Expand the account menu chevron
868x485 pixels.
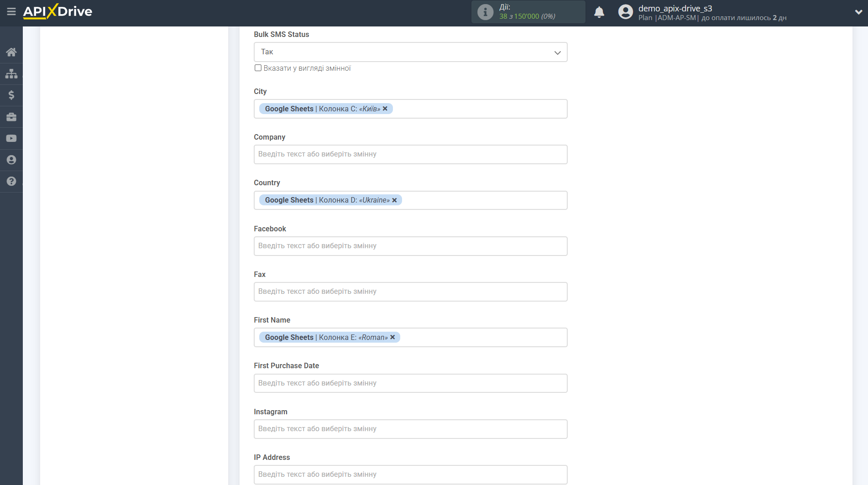tap(858, 12)
